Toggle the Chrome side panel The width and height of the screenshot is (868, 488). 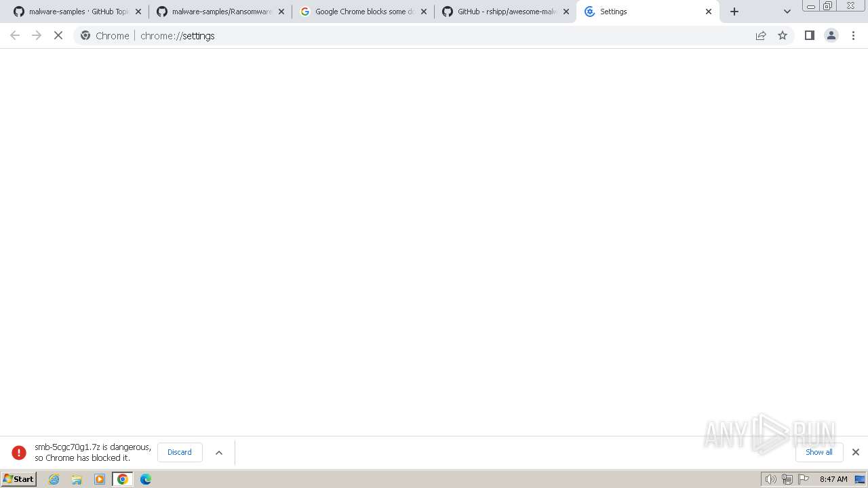pos(809,35)
